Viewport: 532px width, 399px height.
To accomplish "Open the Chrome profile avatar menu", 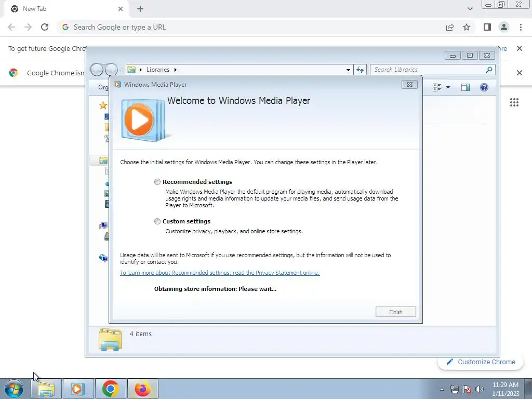I will point(504,27).
